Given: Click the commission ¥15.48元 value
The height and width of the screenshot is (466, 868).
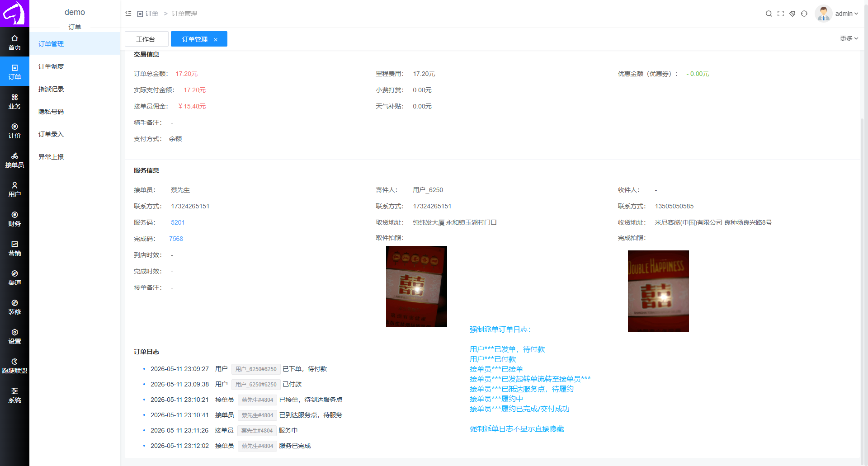Looking at the screenshot, I should click(x=192, y=106).
